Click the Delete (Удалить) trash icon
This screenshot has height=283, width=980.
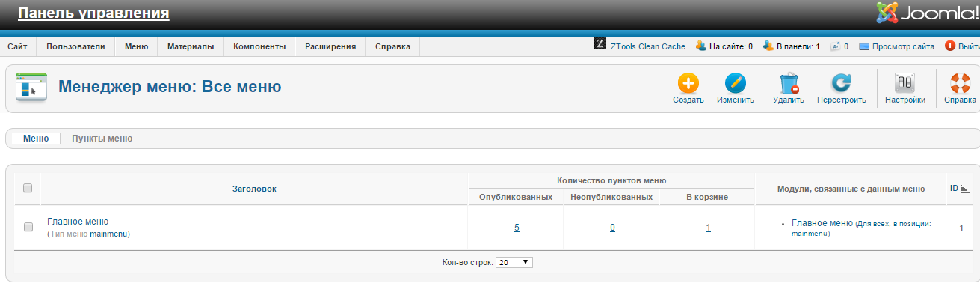click(789, 82)
